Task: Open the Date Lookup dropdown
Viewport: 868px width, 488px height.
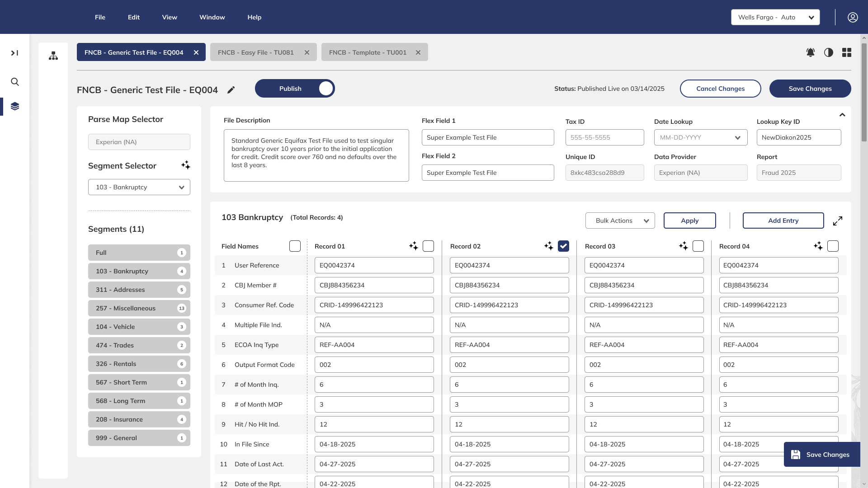Action: pos(700,137)
